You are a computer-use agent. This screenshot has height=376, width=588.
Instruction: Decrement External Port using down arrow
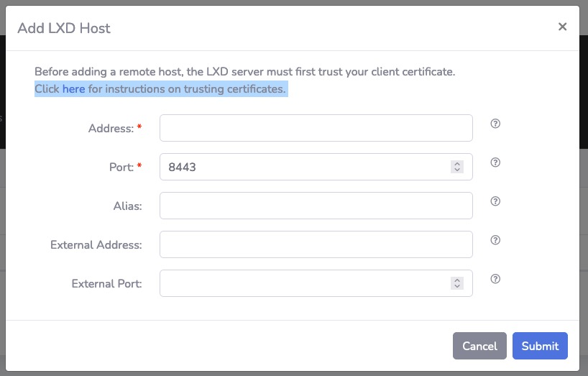tap(457, 286)
